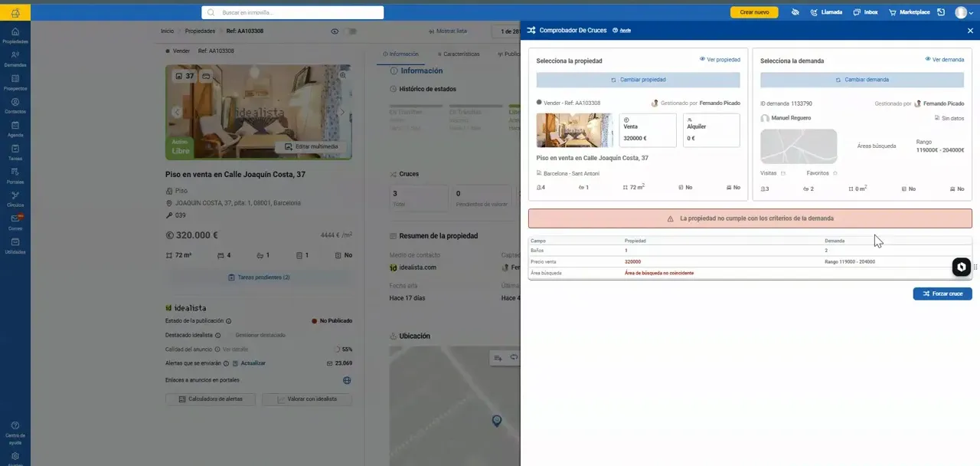
Task: Toggle the switch next to breadcrumb eye icon
Action: [351, 31]
